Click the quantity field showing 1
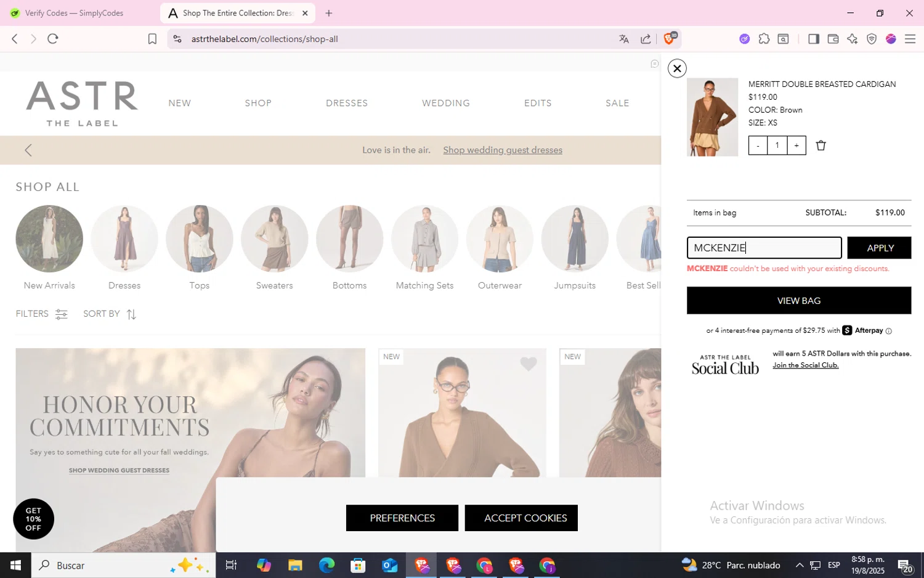Image resolution: width=924 pixels, height=578 pixels. tap(777, 145)
